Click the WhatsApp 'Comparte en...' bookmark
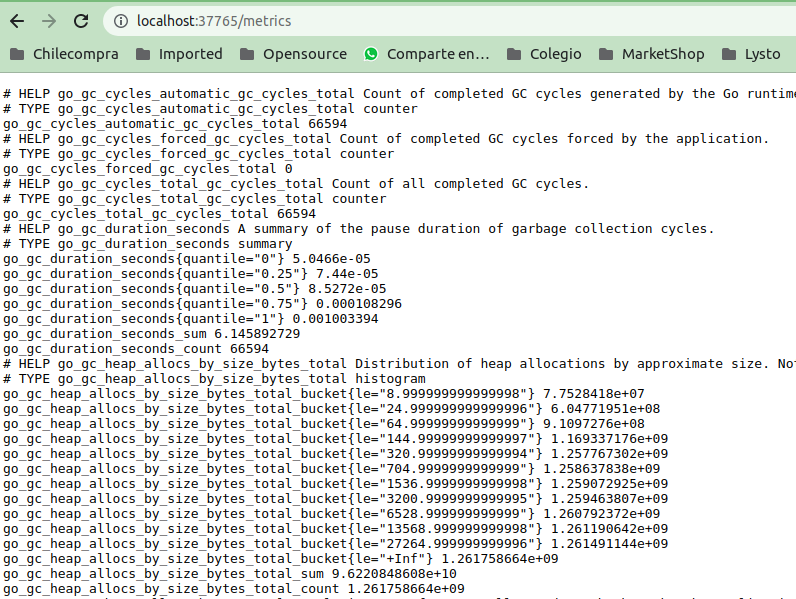 point(427,54)
